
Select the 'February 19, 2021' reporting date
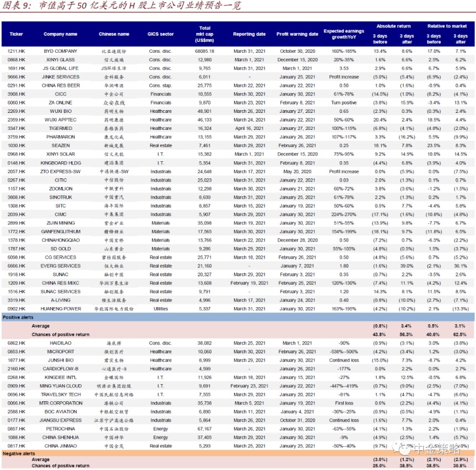(249, 283)
